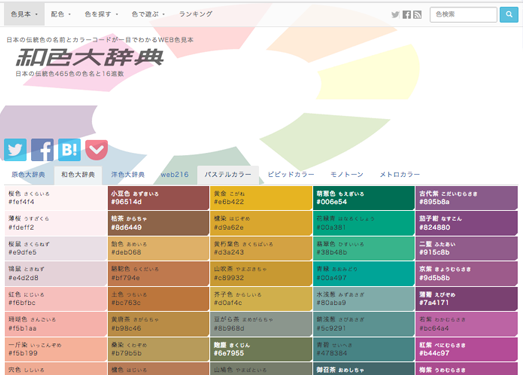
Task: Select the #96514d 小豆色 swatch
Action: click(x=158, y=198)
